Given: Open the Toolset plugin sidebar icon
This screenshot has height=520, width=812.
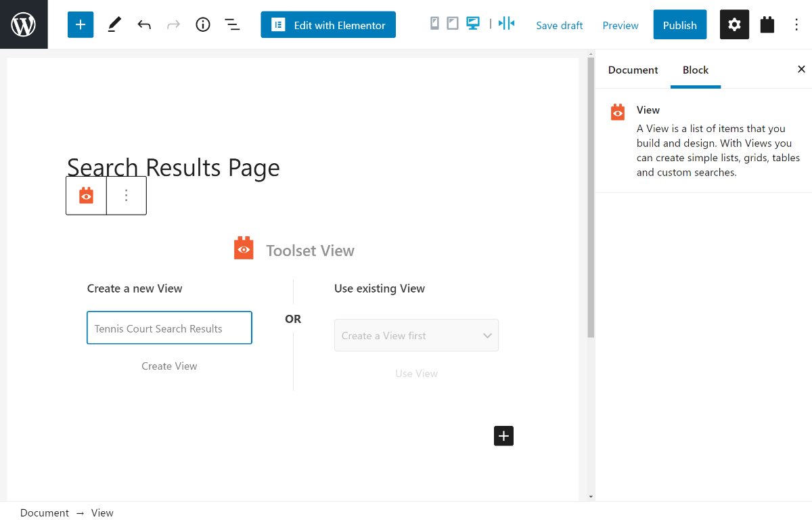Looking at the screenshot, I should [x=767, y=25].
